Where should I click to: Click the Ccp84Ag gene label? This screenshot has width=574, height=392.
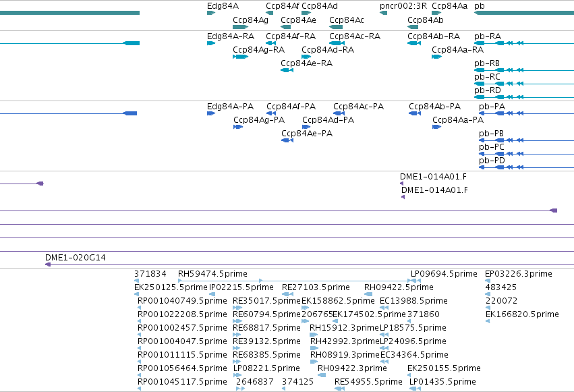251,20
